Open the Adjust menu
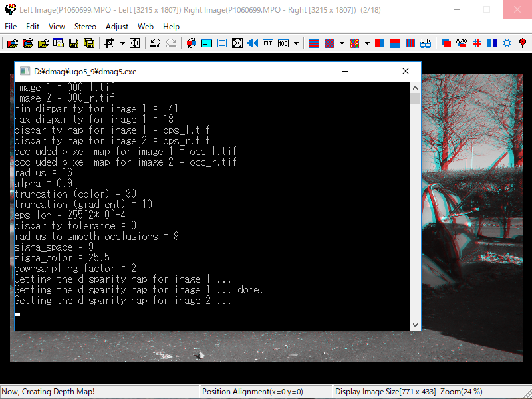Viewport: 532px width, 399px height. pos(117,27)
